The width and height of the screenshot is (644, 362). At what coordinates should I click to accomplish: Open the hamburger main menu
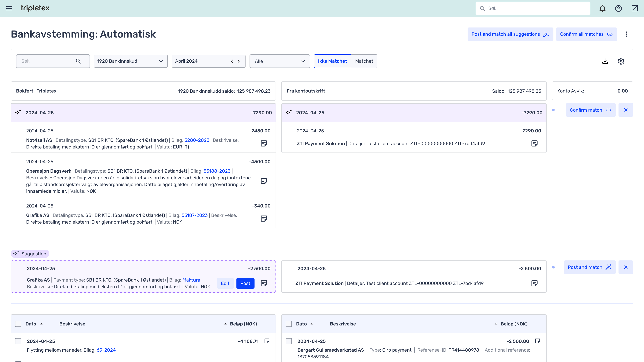(x=9, y=8)
